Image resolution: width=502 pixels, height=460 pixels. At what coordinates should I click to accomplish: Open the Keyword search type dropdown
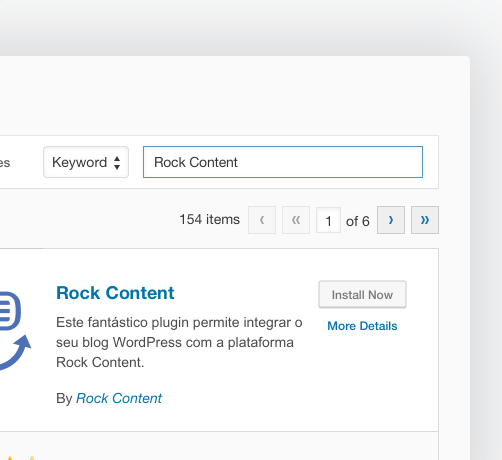tap(86, 162)
